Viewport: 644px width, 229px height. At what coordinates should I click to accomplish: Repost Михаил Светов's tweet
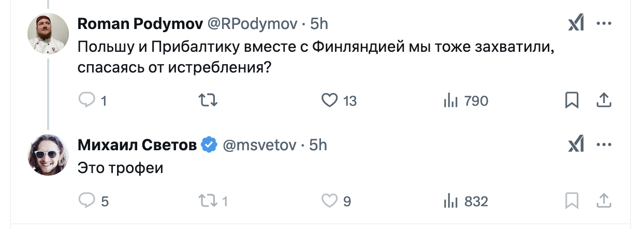point(208,201)
